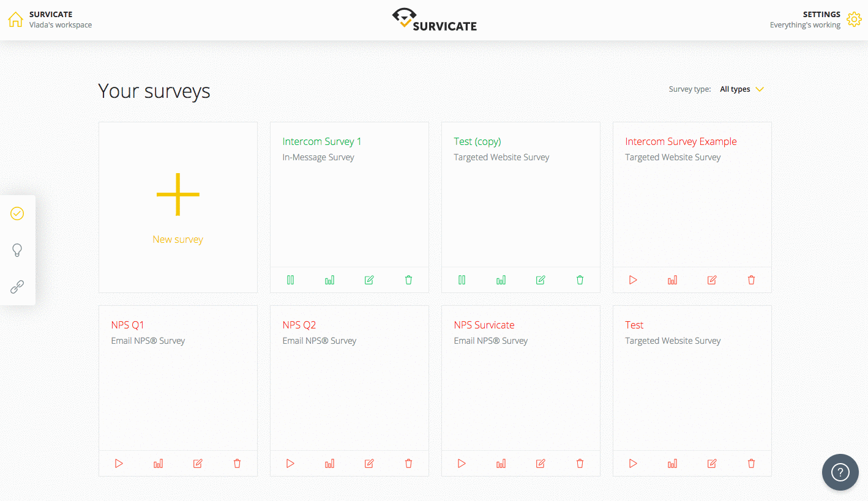Start the NPS Survicate survey
The image size is (868, 501).
[x=462, y=464]
